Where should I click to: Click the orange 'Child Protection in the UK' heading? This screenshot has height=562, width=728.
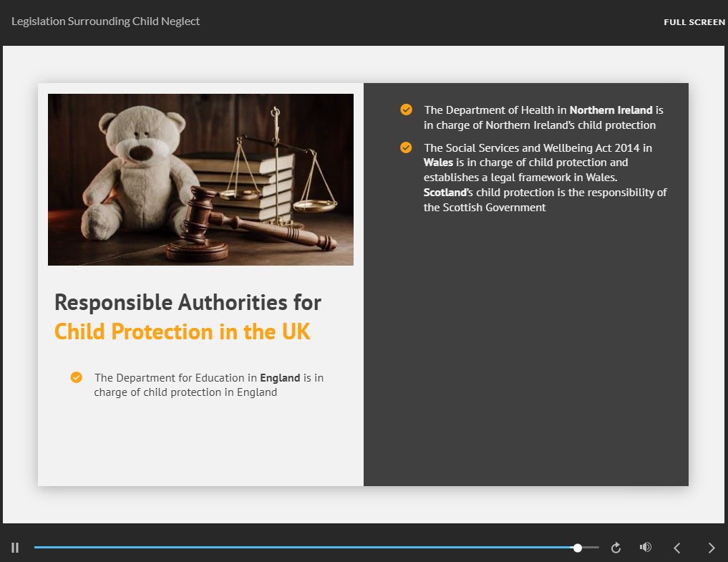182,332
